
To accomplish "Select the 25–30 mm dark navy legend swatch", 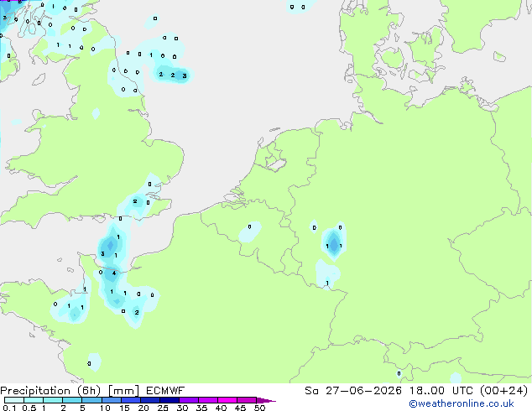I will 169,400.
